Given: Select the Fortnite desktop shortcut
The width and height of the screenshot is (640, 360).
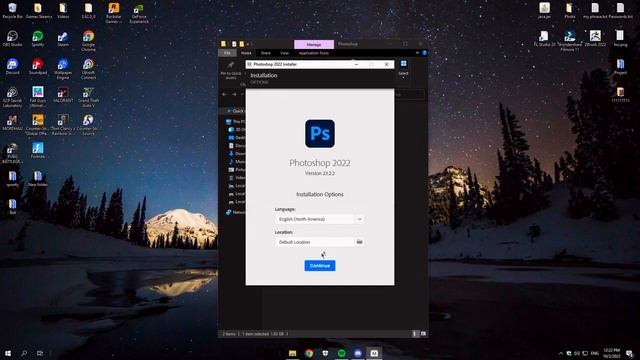Looking at the screenshot, I should (x=38, y=150).
